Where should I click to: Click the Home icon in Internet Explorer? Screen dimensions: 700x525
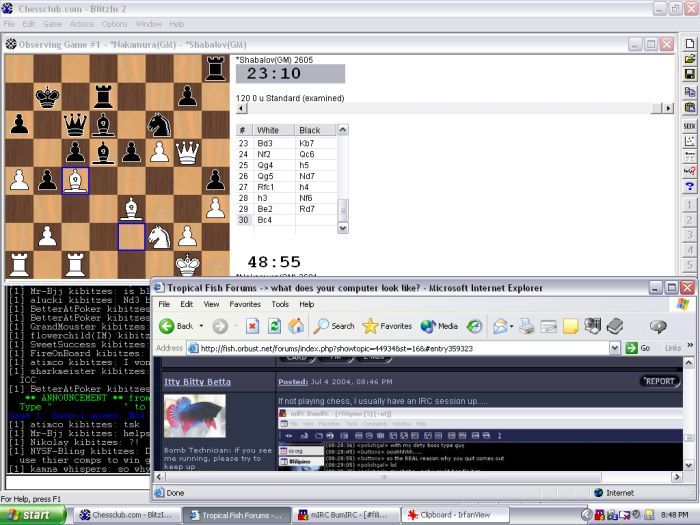[x=296, y=326]
